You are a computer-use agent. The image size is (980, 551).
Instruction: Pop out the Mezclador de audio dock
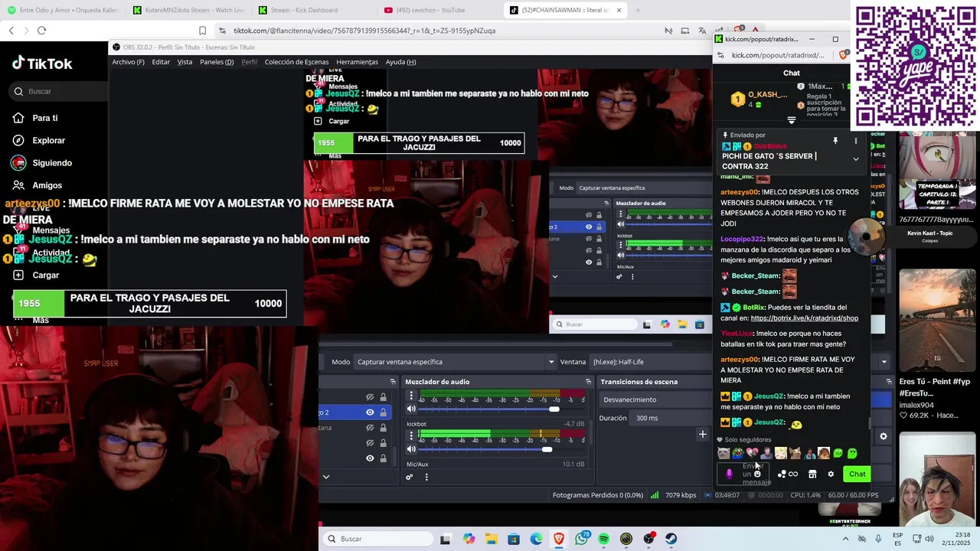[588, 382]
